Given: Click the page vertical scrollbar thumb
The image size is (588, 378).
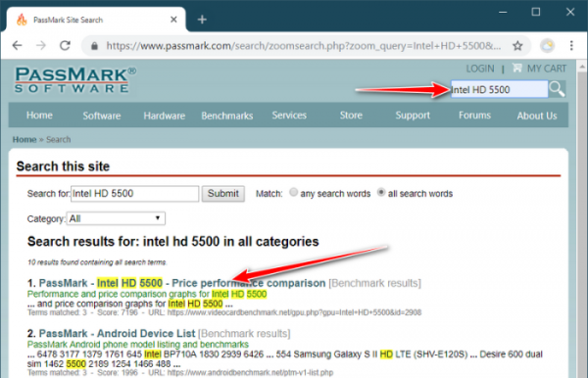Looking at the screenshot, I should [x=582, y=225].
